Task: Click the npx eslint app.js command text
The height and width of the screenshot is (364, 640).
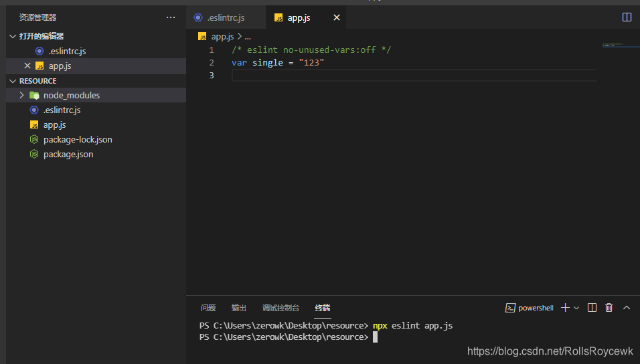Action: point(412,326)
